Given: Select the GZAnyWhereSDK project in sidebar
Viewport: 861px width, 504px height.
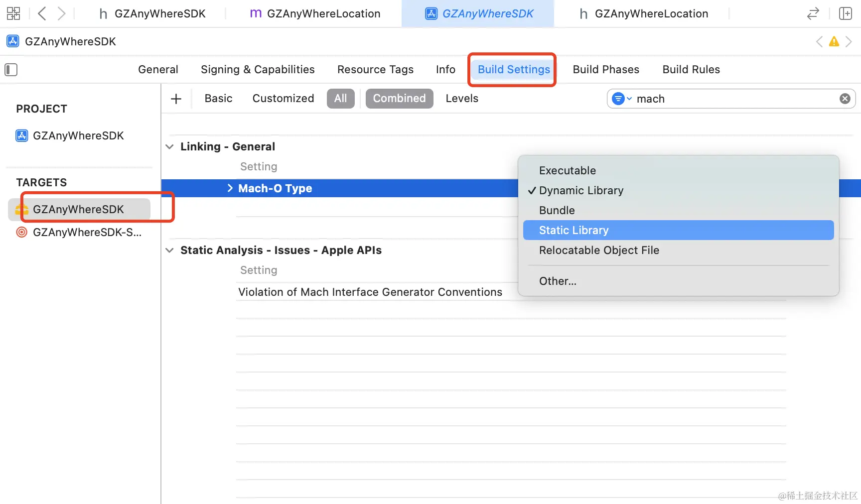Looking at the screenshot, I should coord(78,135).
